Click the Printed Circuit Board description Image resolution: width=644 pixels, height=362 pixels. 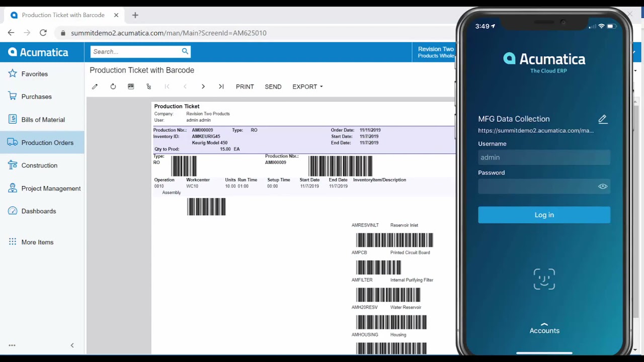410,252
